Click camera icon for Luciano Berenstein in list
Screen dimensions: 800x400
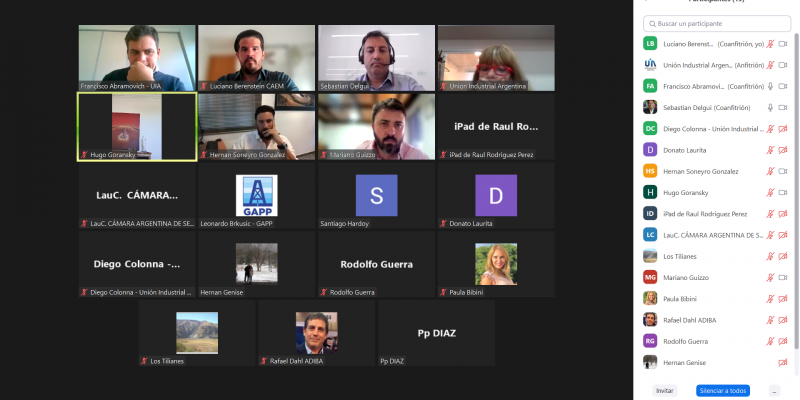783,44
